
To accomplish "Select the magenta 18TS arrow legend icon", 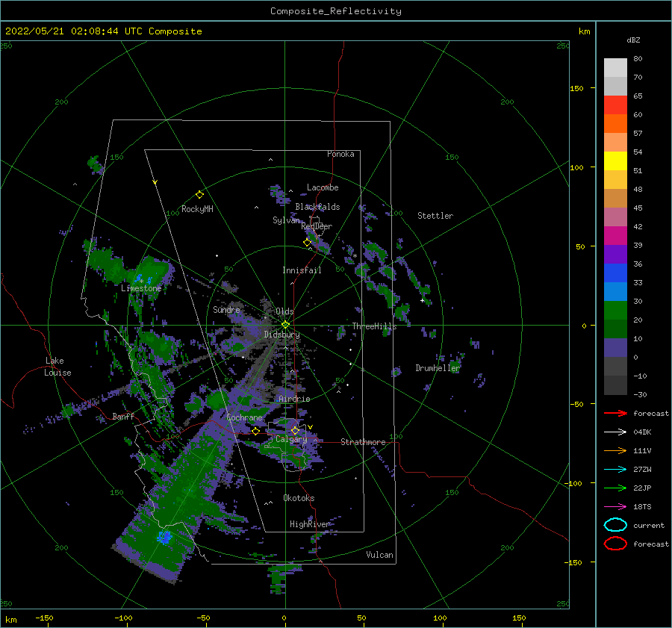I will (x=615, y=507).
